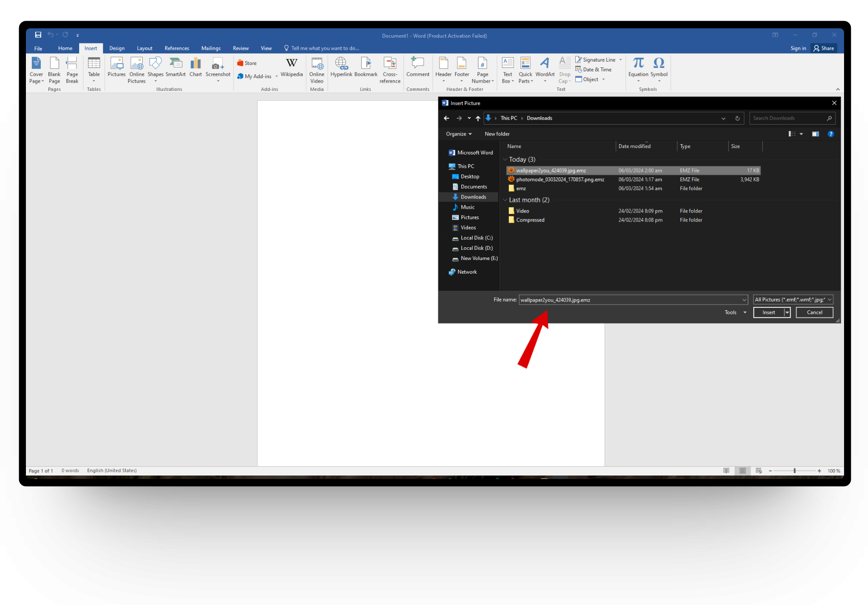Click the Search Downloads box
This screenshot has width=868, height=605.
[x=792, y=118]
